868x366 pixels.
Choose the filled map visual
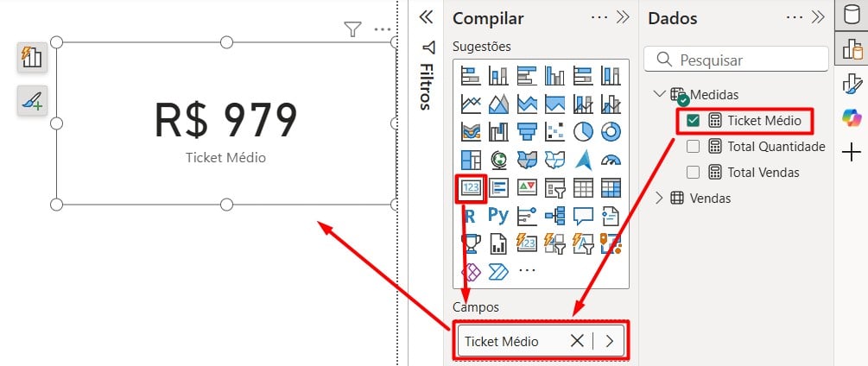[527, 160]
